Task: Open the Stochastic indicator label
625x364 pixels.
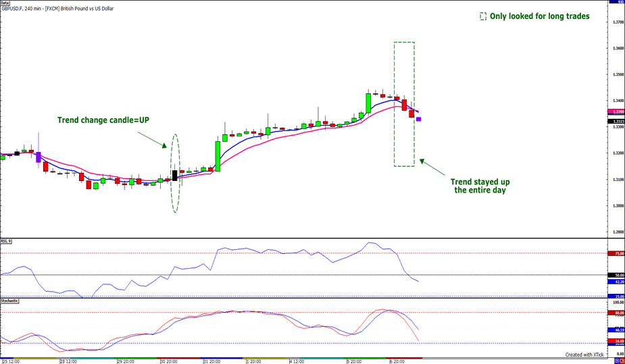Action: (x=9, y=301)
